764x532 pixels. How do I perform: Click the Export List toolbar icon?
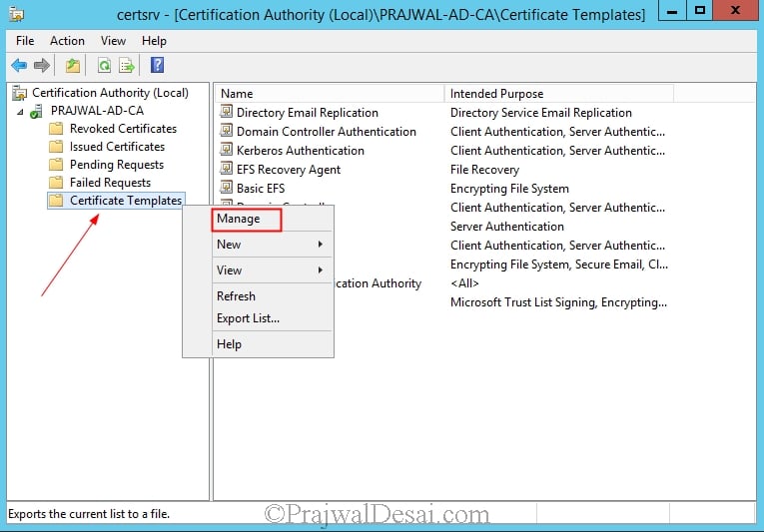(x=127, y=65)
